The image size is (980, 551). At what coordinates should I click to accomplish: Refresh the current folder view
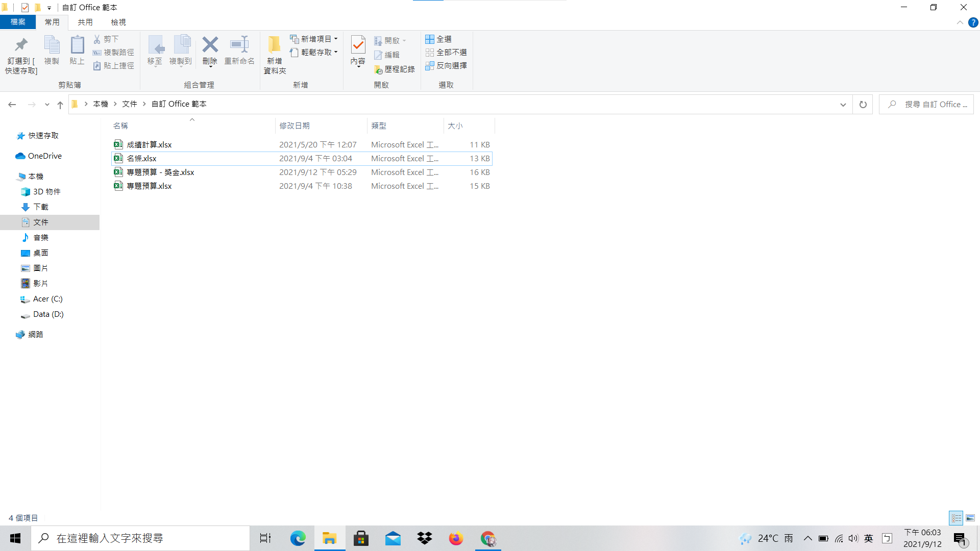point(863,105)
